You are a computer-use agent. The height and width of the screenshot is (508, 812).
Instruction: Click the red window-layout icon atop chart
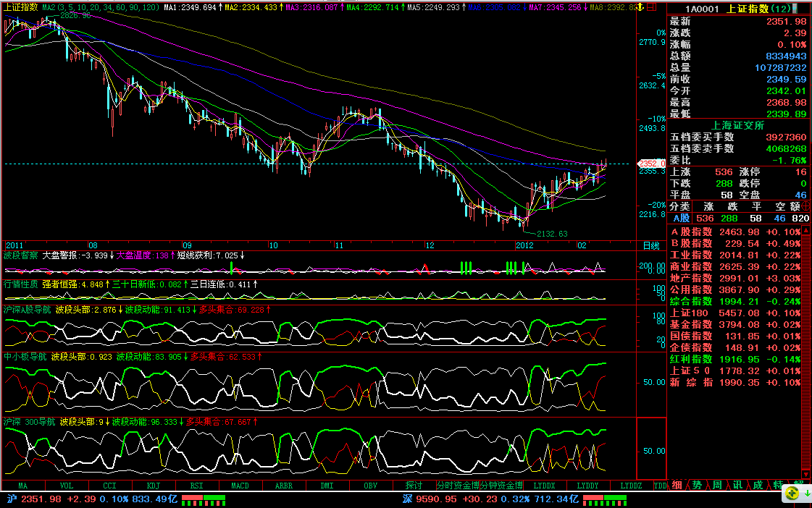(x=651, y=7)
